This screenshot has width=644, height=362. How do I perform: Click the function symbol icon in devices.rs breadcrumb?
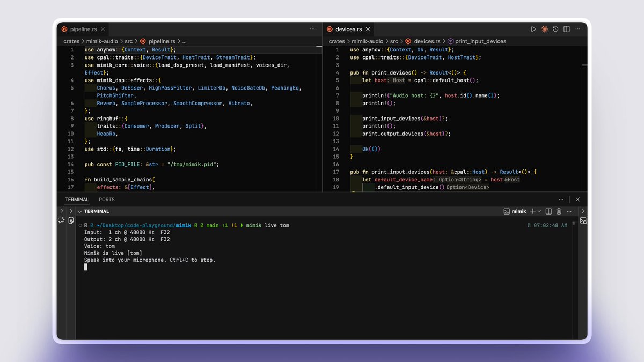450,41
